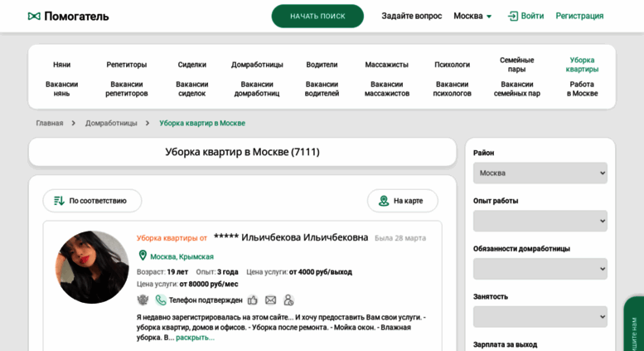Open the Массажисты category
Screen dimensions: 644x351
[x=386, y=65]
